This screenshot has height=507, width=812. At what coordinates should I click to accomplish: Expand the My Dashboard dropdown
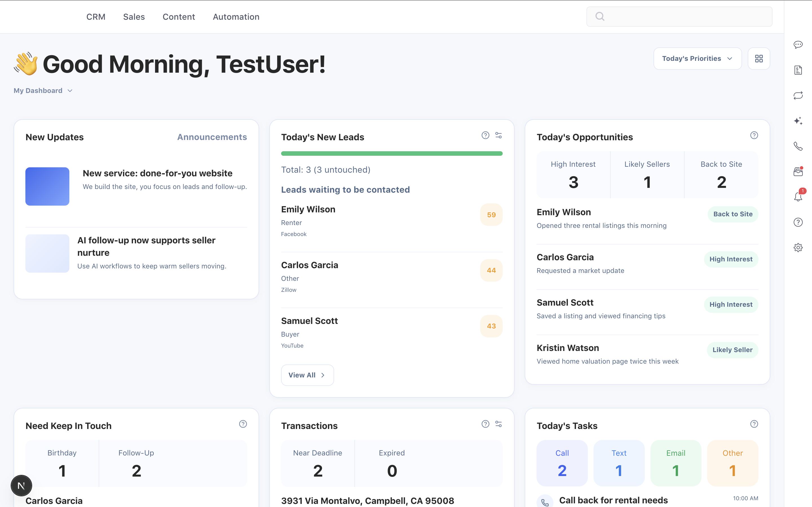(x=43, y=90)
